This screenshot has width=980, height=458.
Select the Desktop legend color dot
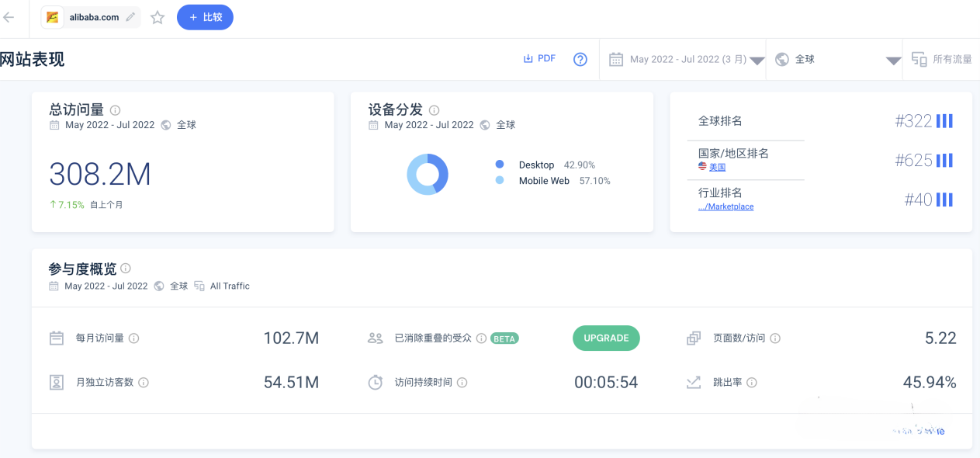(500, 165)
